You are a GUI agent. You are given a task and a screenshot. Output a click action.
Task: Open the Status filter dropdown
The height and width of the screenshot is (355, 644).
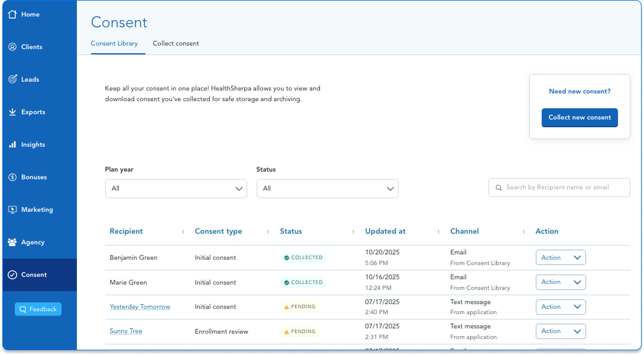(x=327, y=189)
